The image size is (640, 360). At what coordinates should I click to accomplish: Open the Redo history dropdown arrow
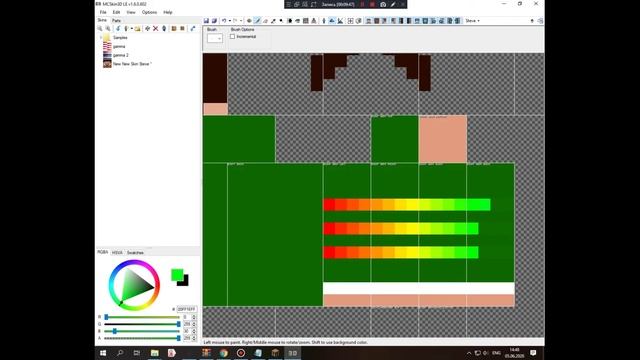point(241,21)
